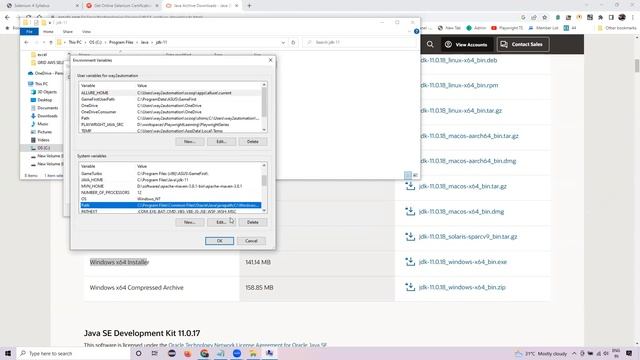
Task: Click refresh icon in File Explorer address bar
Action: point(293,42)
